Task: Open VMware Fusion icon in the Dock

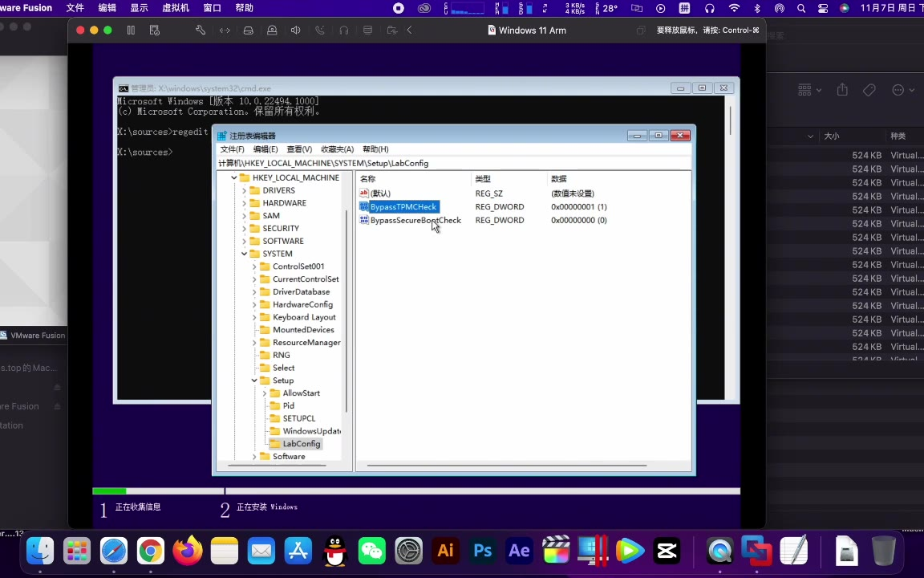Action: 756,552
